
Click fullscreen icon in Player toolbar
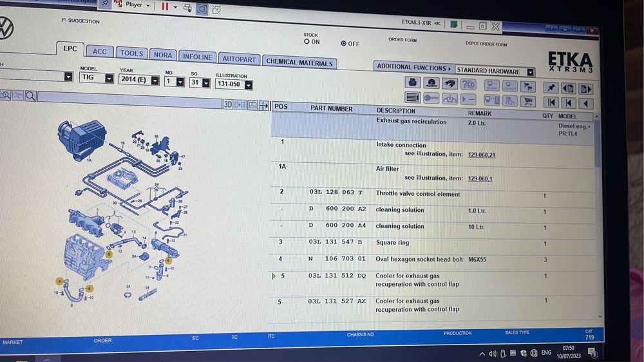202,8
